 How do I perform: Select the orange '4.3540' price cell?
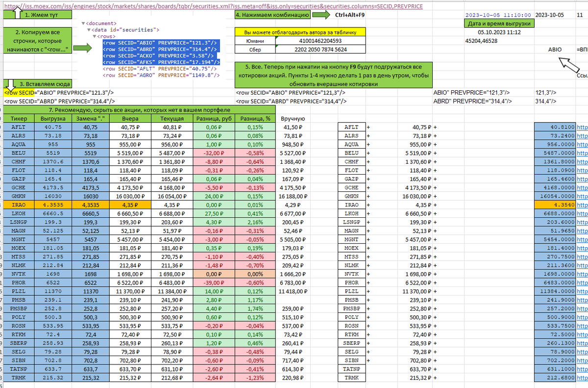point(555,204)
